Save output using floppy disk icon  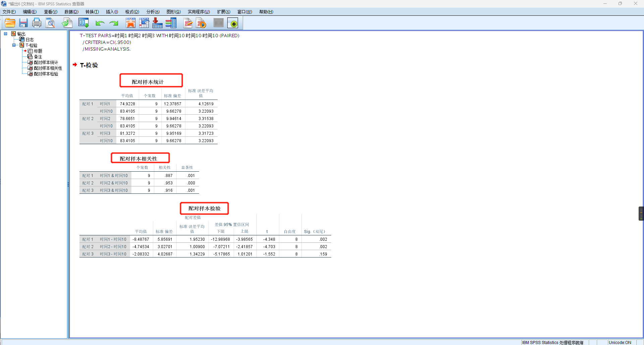tap(23, 23)
